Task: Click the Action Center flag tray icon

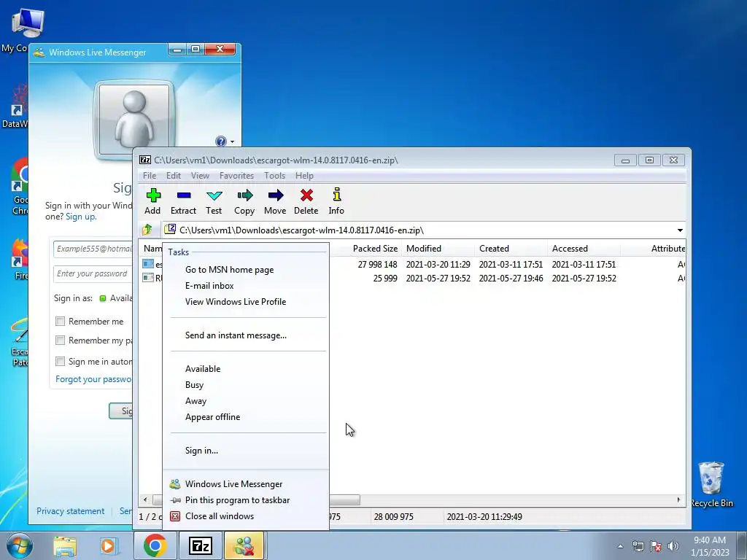Action: 656,546
